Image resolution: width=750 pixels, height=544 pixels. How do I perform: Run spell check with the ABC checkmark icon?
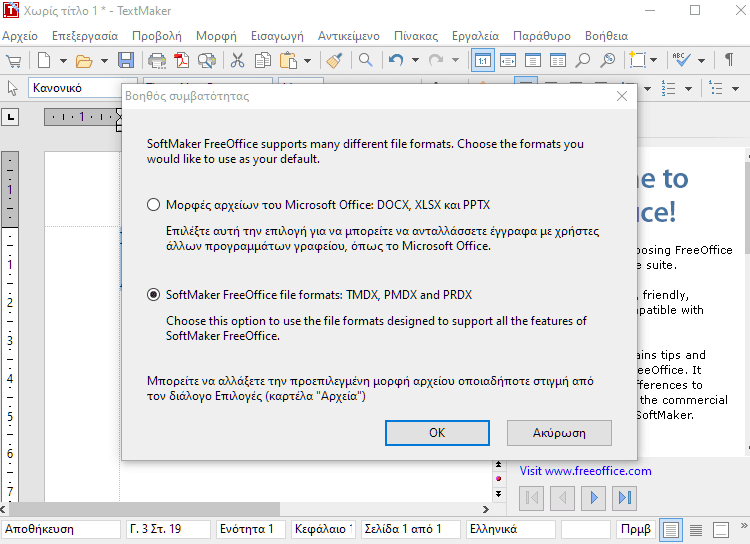point(681,61)
